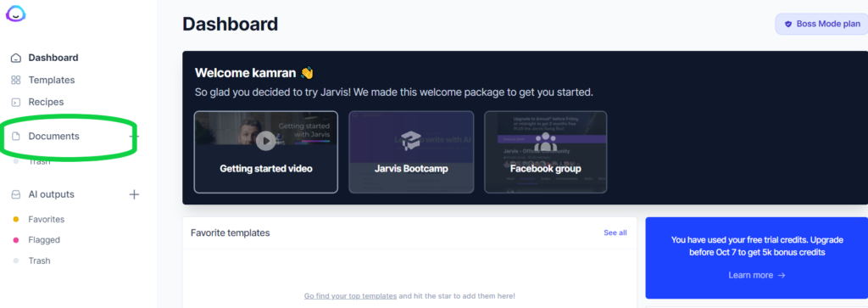Viewport: 868px width, 308px height.
Task: Click Go find your top templates link
Action: tap(350, 296)
